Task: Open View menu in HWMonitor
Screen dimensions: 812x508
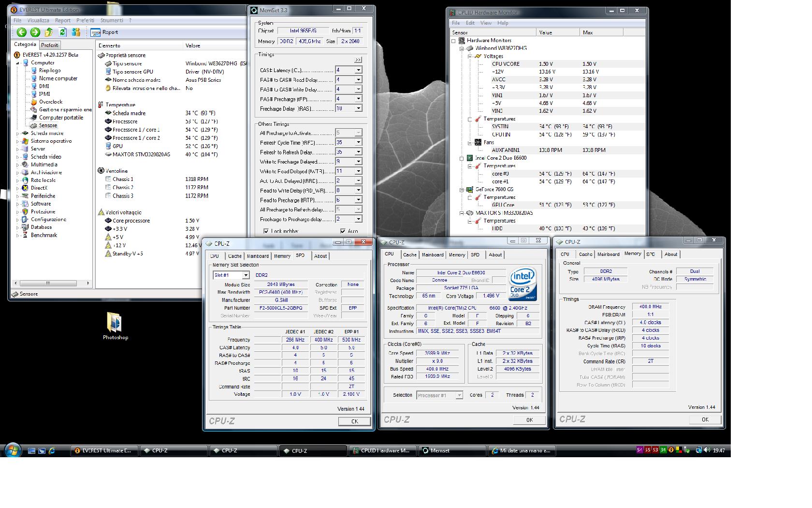Action: click(x=486, y=23)
